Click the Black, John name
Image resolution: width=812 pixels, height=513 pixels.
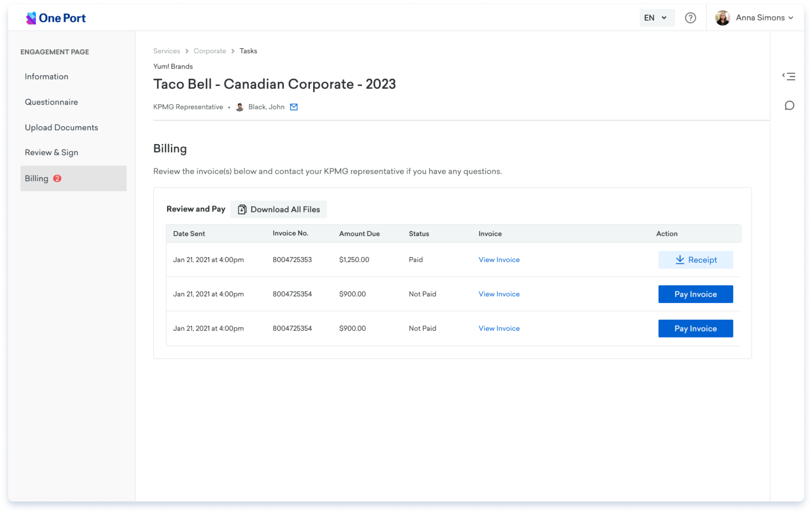[x=267, y=107]
